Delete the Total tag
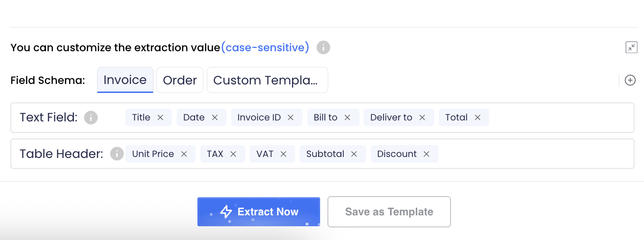 pyautogui.click(x=478, y=118)
